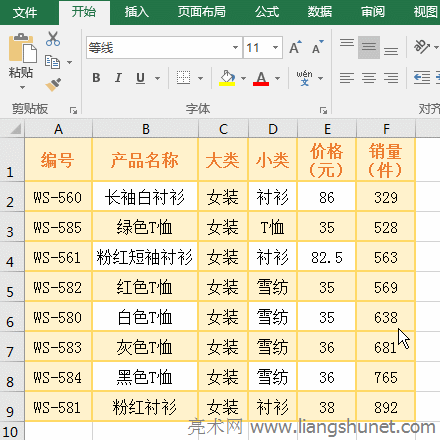Screen dimensions: 440x440
Task: Open the 文件 menu
Action: pyautogui.click(x=25, y=13)
